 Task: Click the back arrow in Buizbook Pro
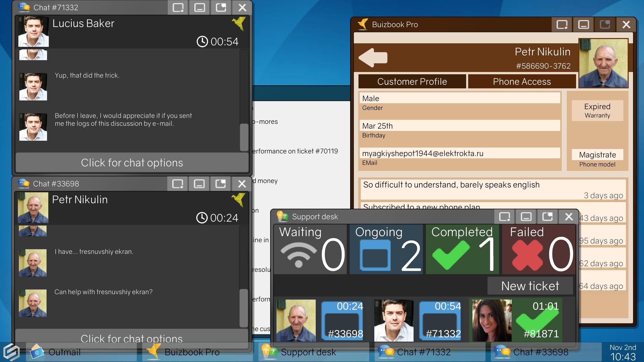coord(373,58)
